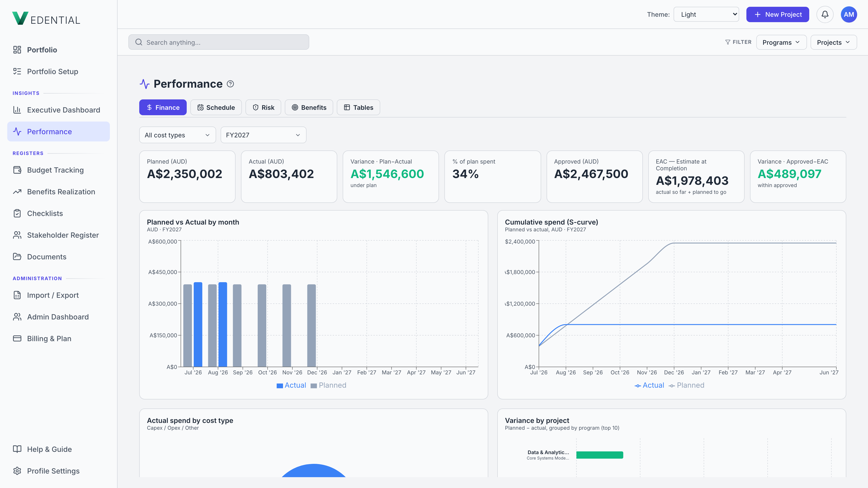Screen dimensions: 868x488
Task: Click the Cumulative spend (S-curve) title
Action: pyautogui.click(x=552, y=222)
